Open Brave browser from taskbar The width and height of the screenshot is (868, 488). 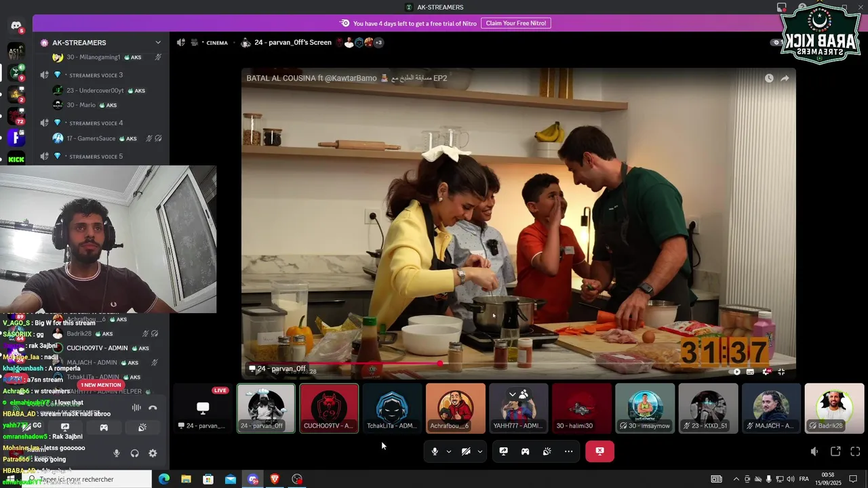click(275, 479)
